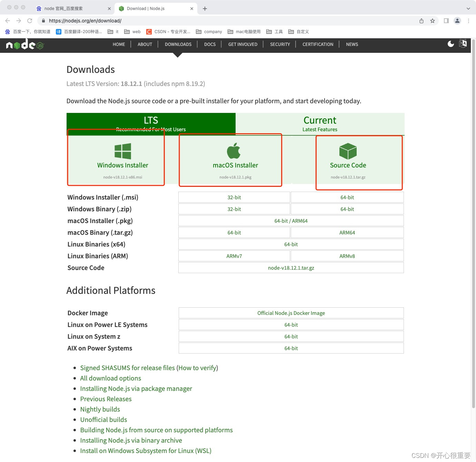Image resolution: width=476 pixels, height=462 pixels.
Task: Click the Source Code cube icon
Action: (x=348, y=151)
